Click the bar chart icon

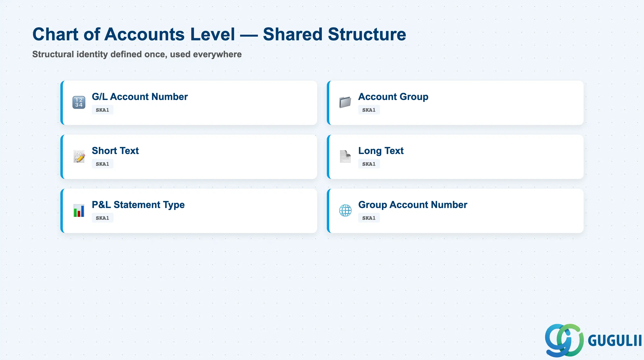[x=79, y=211]
